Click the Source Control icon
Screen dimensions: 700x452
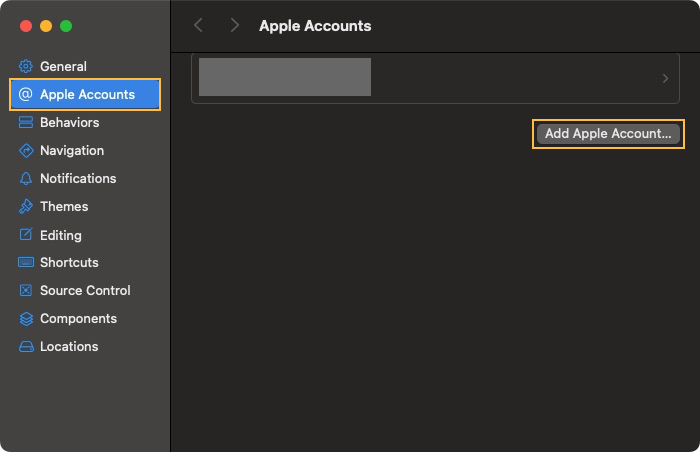coord(26,290)
